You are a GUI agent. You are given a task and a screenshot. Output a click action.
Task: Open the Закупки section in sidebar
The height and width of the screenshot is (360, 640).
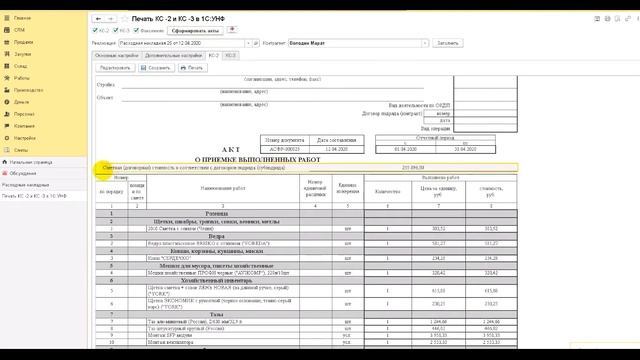pyautogui.click(x=22, y=54)
